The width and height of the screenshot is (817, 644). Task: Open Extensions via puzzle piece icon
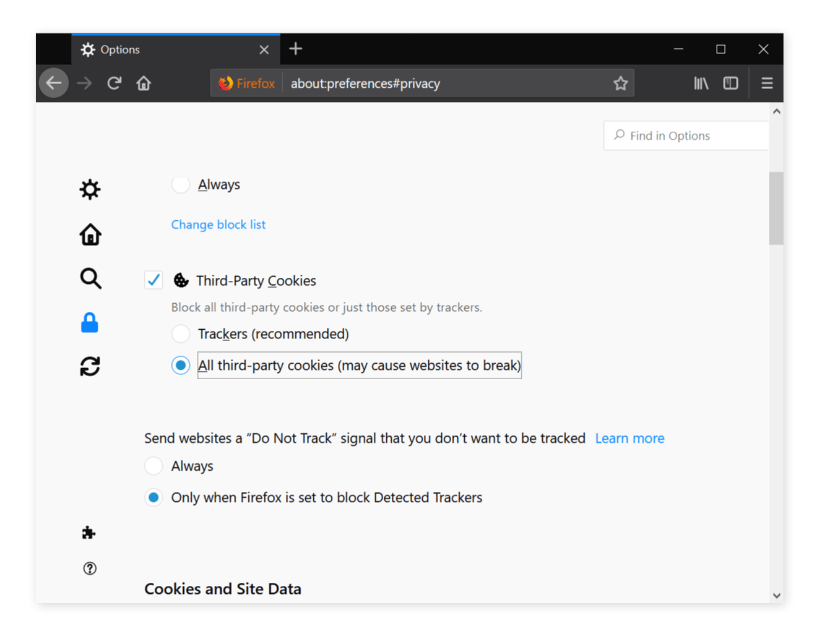[x=89, y=532]
